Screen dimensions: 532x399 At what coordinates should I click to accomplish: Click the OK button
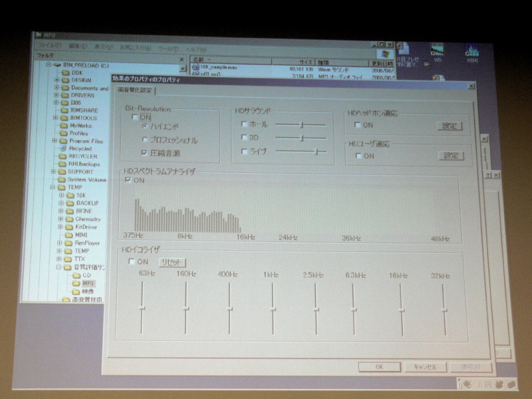pyautogui.click(x=379, y=367)
